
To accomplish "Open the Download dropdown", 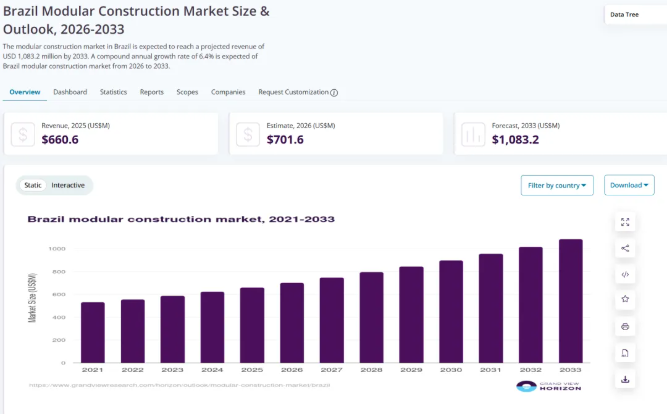I will 629,185.
